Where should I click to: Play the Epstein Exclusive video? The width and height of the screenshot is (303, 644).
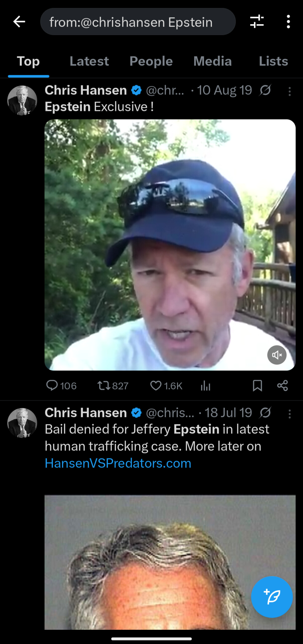point(170,245)
